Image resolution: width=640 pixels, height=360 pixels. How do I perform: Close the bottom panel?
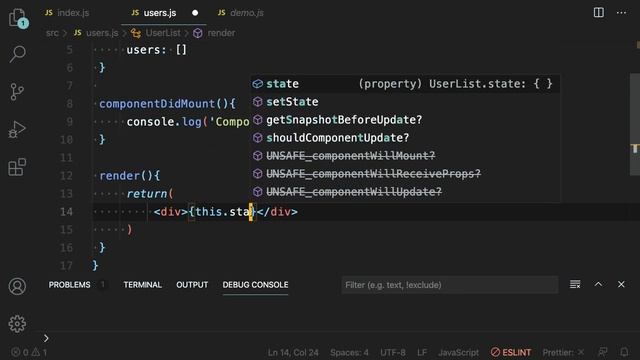coord(621,284)
